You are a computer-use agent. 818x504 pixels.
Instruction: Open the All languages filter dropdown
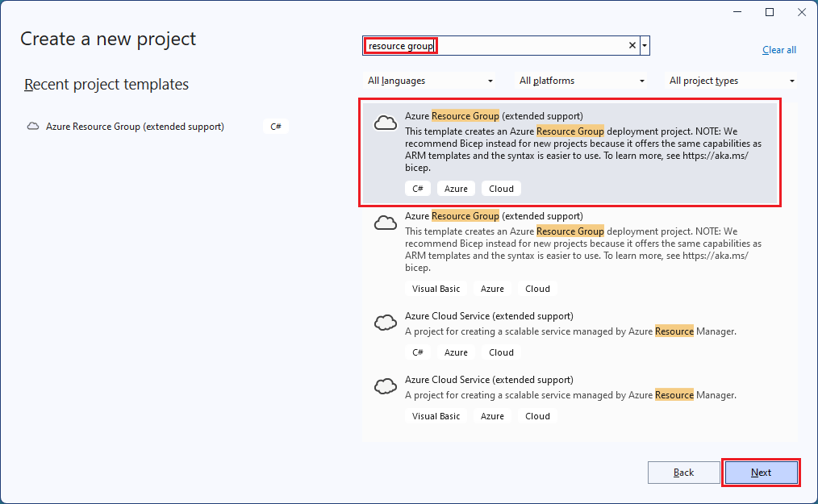click(430, 81)
